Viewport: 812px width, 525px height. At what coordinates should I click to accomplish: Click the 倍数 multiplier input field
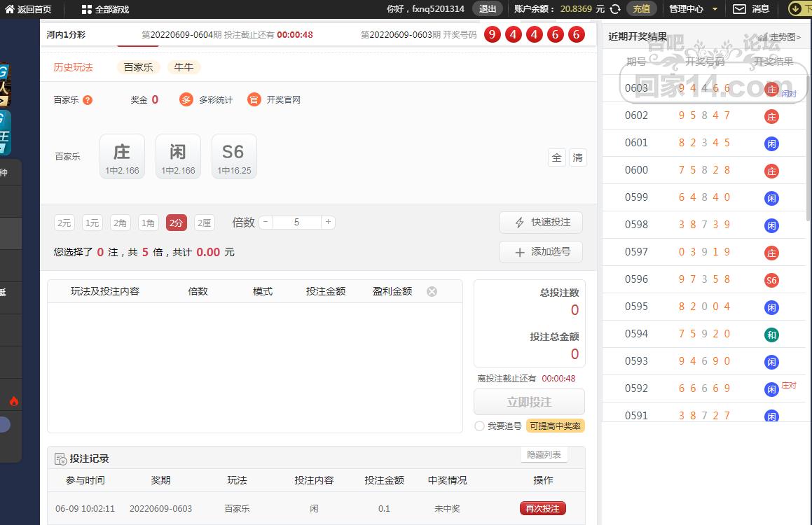[296, 222]
